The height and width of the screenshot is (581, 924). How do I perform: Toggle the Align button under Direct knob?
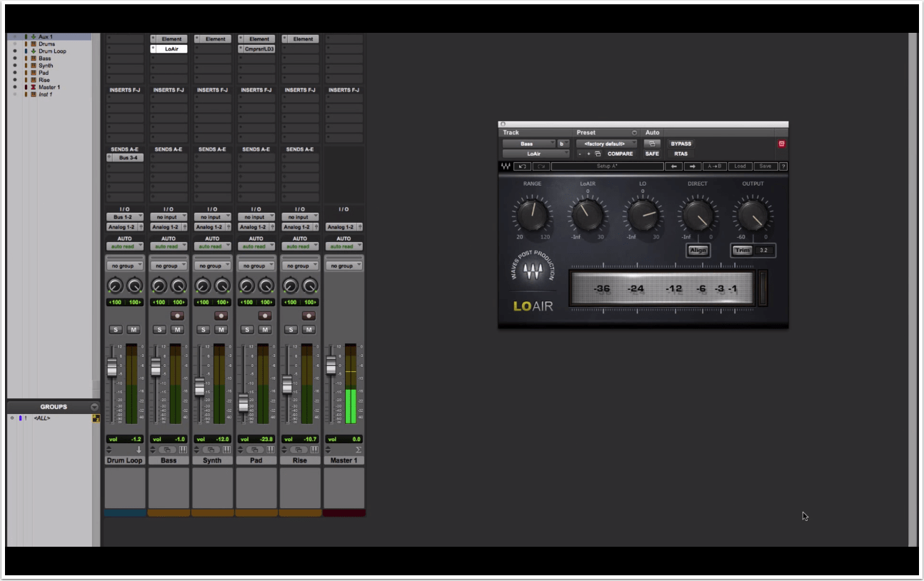(x=698, y=251)
